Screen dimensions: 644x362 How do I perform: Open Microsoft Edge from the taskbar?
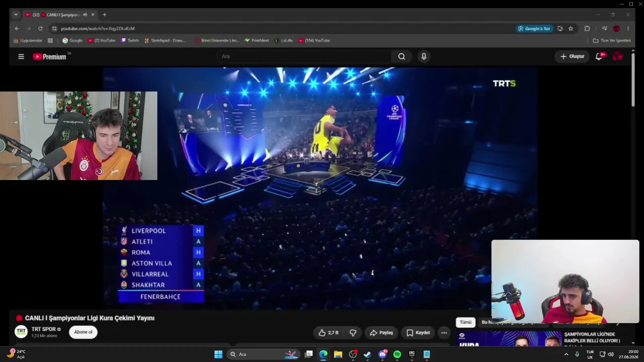[323, 354]
